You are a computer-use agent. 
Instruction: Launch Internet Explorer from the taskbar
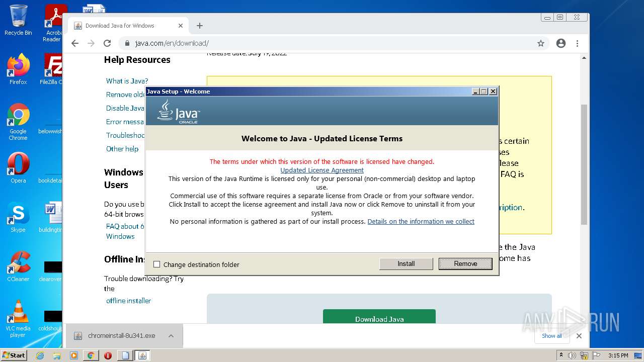pos(40,355)
